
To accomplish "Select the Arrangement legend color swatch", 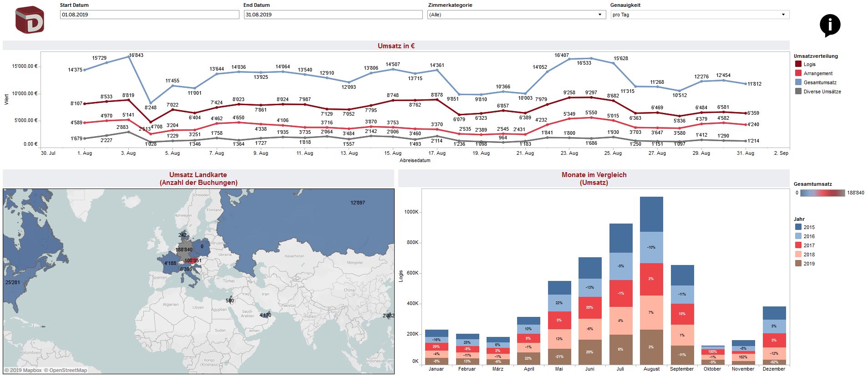I will (798, 73).
